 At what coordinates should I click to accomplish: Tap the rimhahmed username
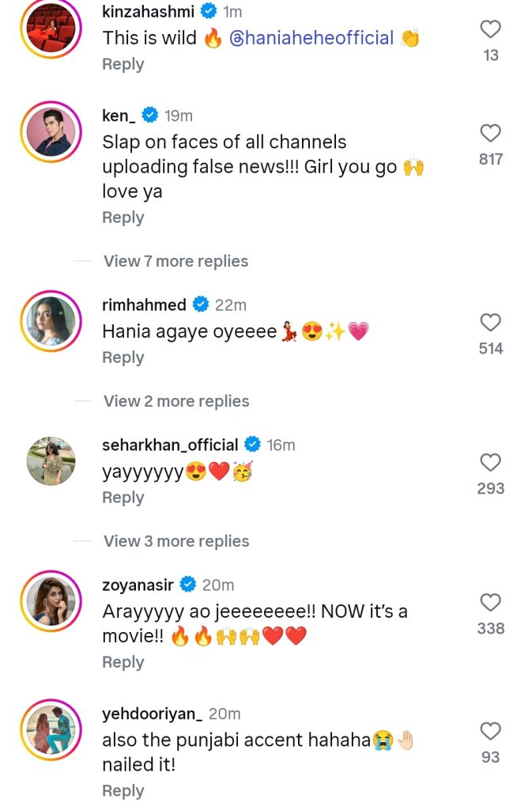pos(144,305)
